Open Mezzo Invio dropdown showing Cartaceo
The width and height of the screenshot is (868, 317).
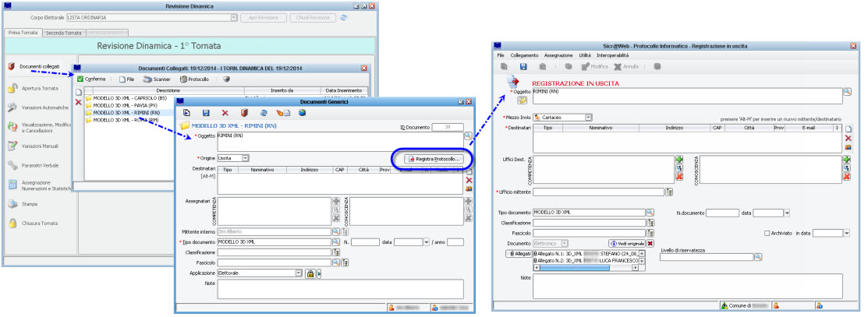[589, 118]
